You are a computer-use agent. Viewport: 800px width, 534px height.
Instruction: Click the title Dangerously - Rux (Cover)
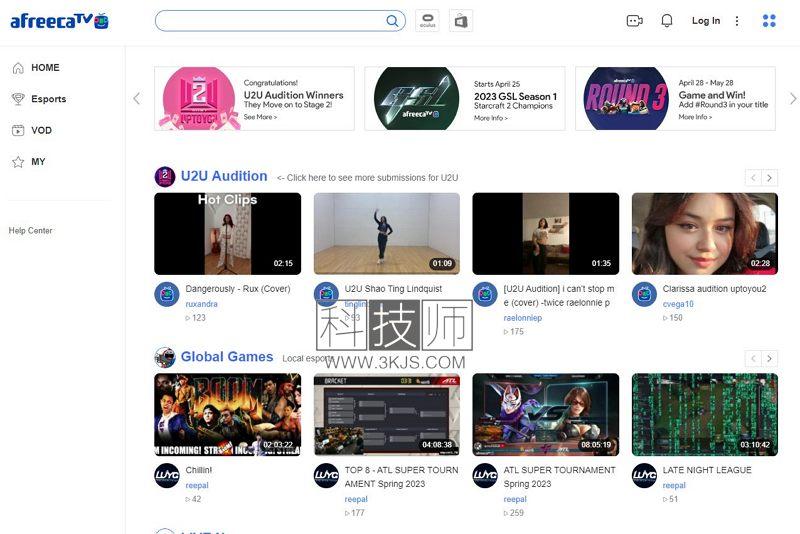pyautogui.click(x=238, y=289)
